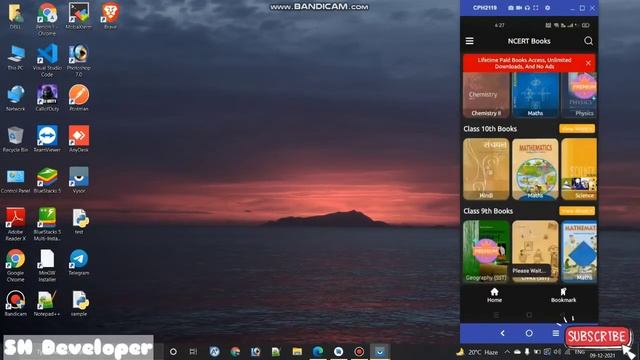Screen dimensions: 640x360
Task: Select the Notepad++ desktop icon
Action: (x=47, y=303)
